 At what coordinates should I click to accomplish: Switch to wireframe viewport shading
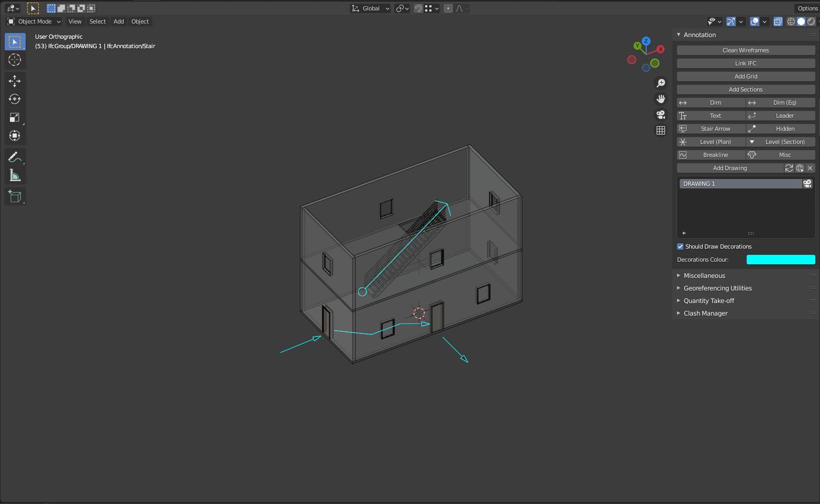click(791, 21)
